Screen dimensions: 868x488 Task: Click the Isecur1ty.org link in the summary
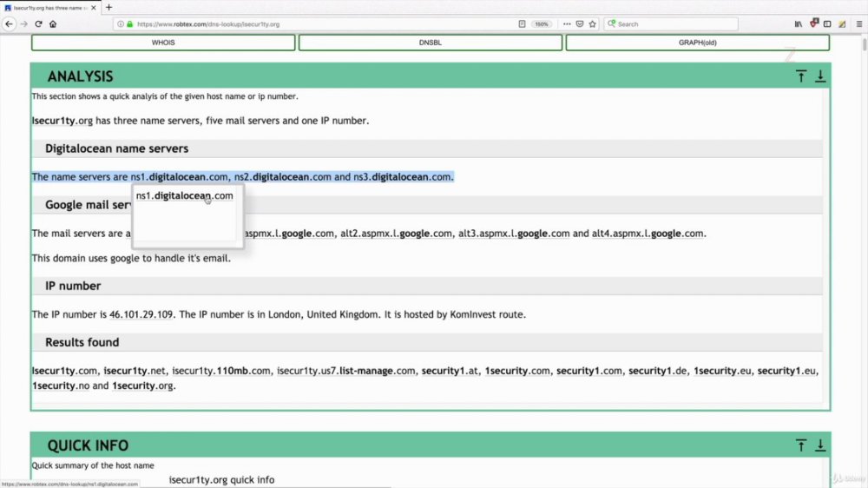tap(62, 120)
